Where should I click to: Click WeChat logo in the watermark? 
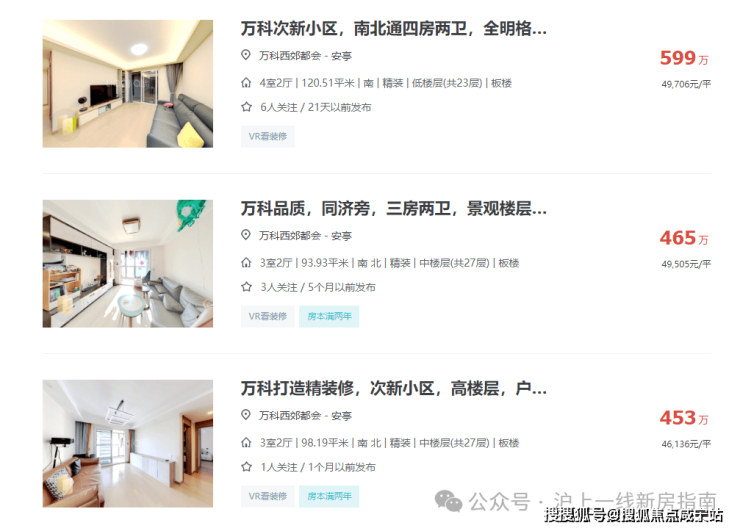[x=448, y=501]
